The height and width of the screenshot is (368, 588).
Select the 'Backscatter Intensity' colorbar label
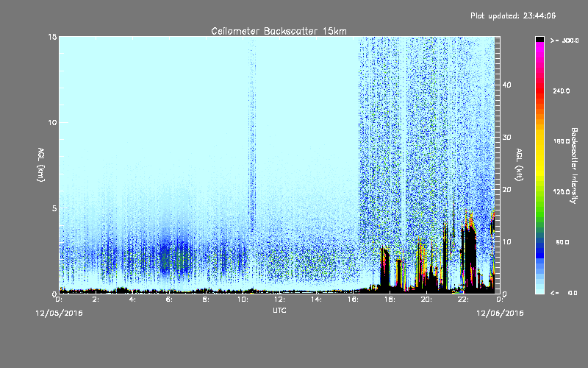click(574, 166)
